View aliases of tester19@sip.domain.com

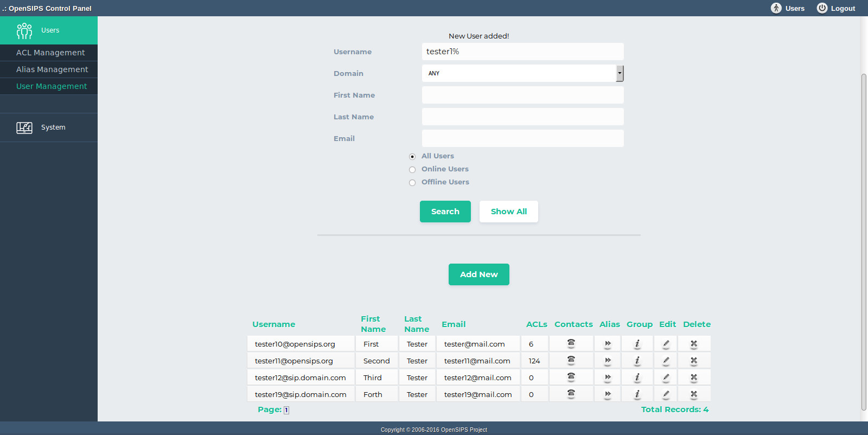(x=608, y=394)
